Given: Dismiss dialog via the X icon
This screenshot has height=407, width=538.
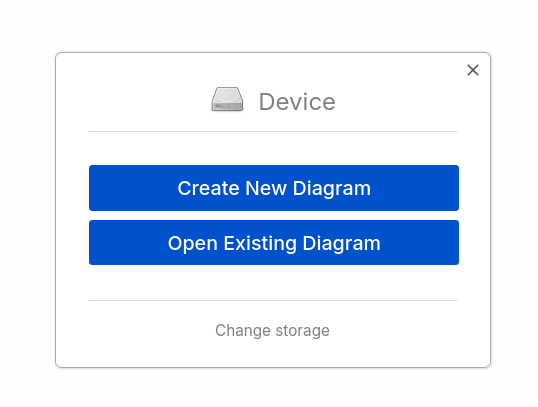Looking at the screenshot, I should (x=473, y=70).
